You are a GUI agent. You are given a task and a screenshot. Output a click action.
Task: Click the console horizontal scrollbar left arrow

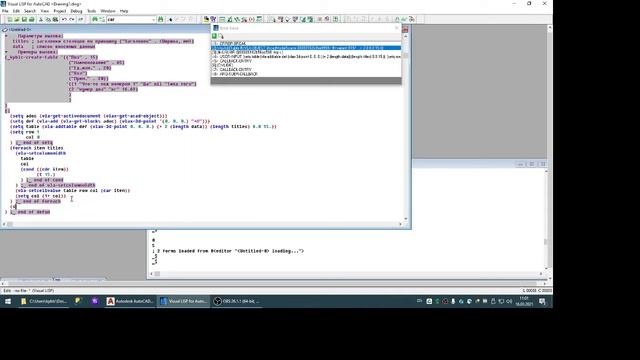coord(152,274)
